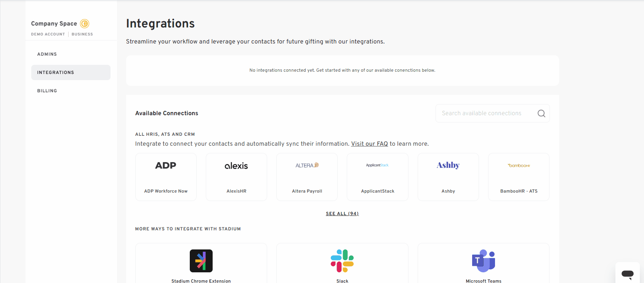This screenshot has height=283, width=644.
Task: Follow the Visit our FAQ link
Action: pos(370,144)
